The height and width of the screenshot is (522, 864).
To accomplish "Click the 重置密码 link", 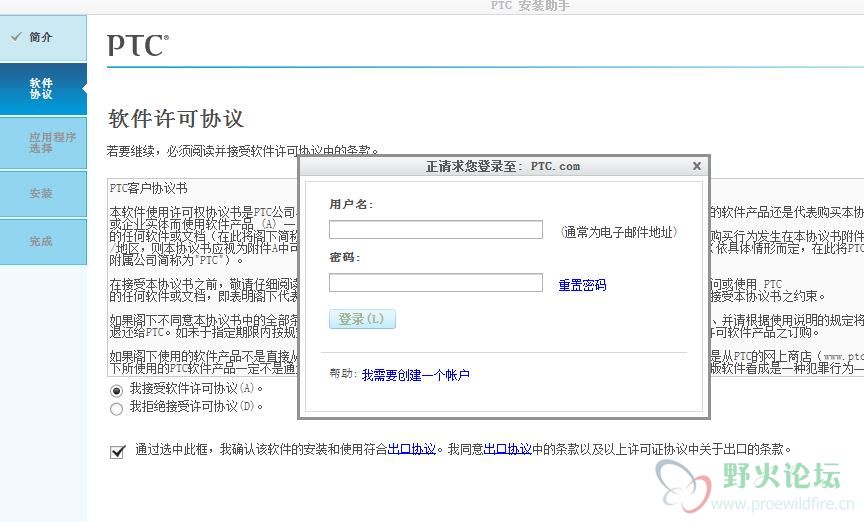I will coord(582,285).
